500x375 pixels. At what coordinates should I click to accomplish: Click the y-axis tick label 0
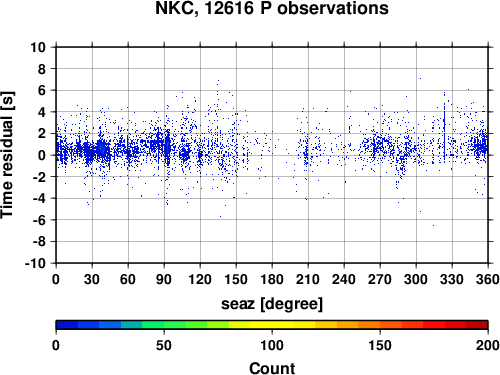pos(42,155)
